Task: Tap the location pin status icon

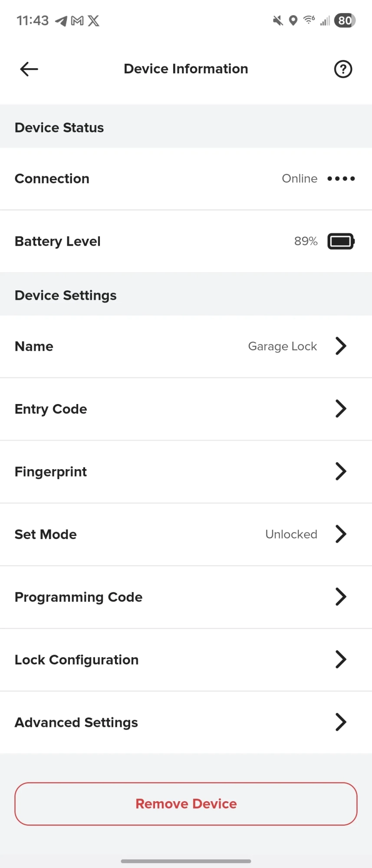Action: [293, 20]
